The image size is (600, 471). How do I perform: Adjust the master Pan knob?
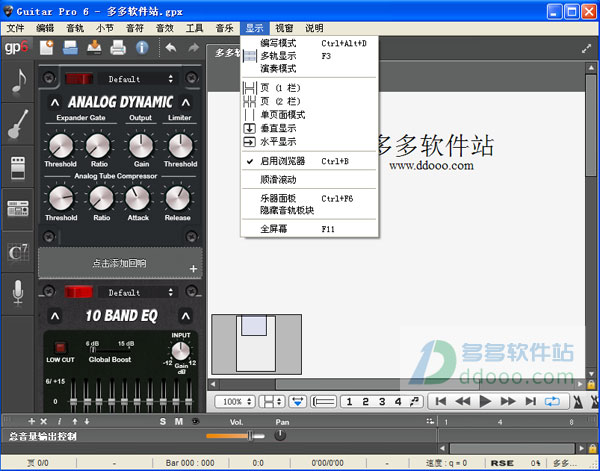280,435
